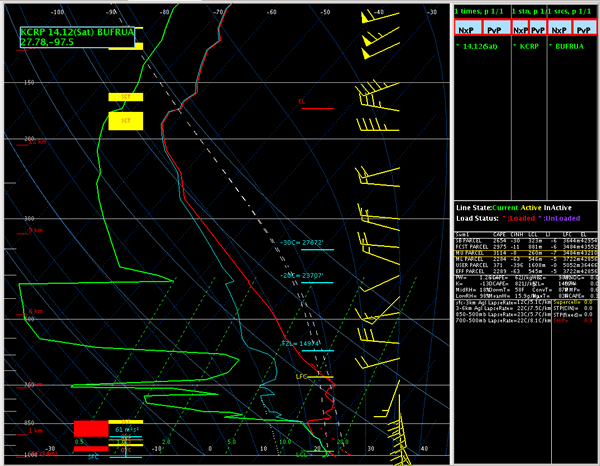Click the 9 km height marker
Viewport: 600px width, 466px height.
(x=36, y=230)
